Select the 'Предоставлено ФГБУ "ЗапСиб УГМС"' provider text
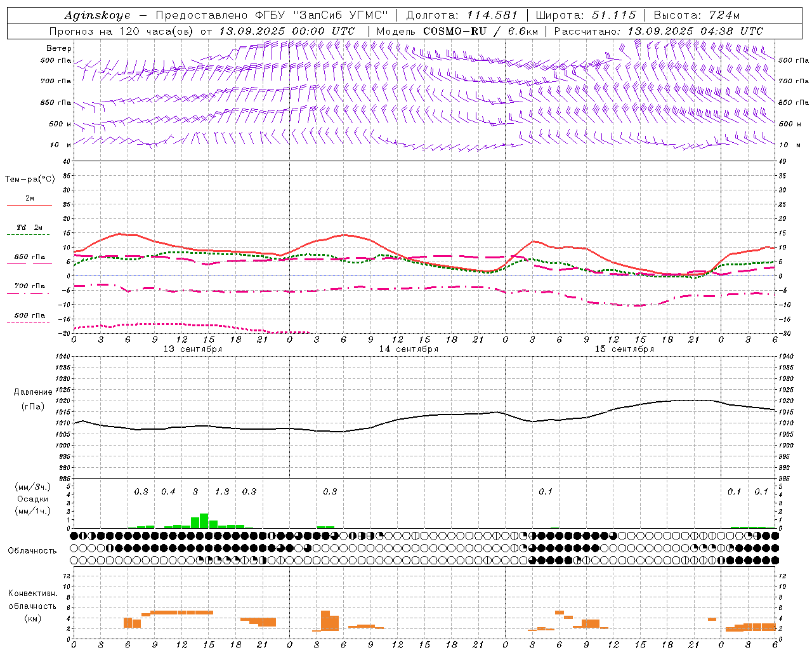This screenshot has width=812, height=650. [x=272, y=15]
